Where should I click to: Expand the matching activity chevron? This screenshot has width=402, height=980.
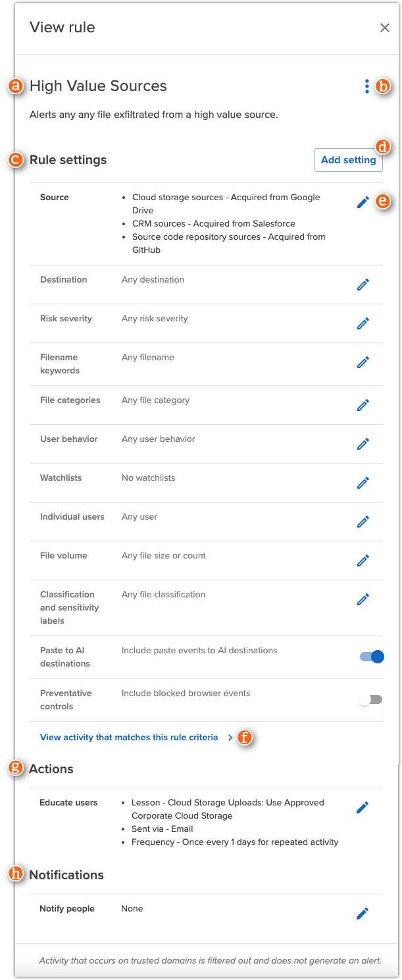pos(230,738)
